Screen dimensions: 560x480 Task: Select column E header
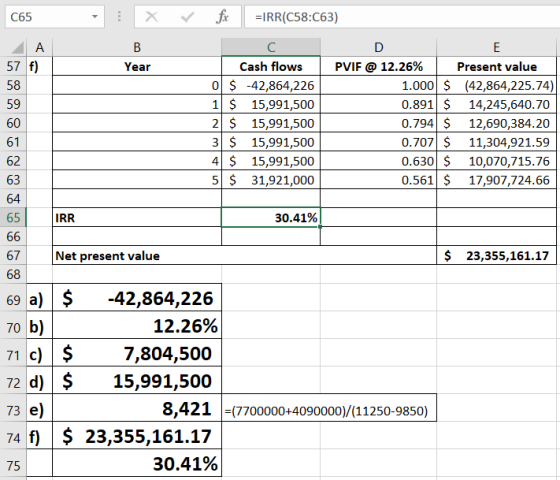496,47
